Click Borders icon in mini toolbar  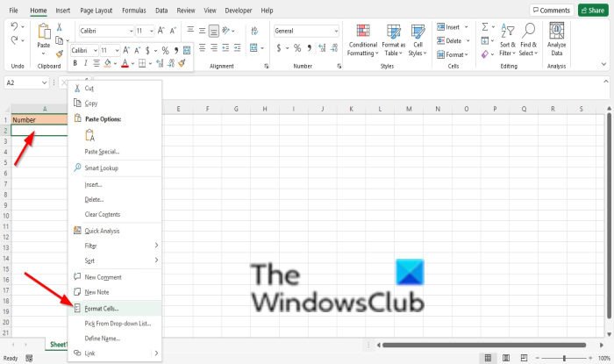click(x=142, y=63)
